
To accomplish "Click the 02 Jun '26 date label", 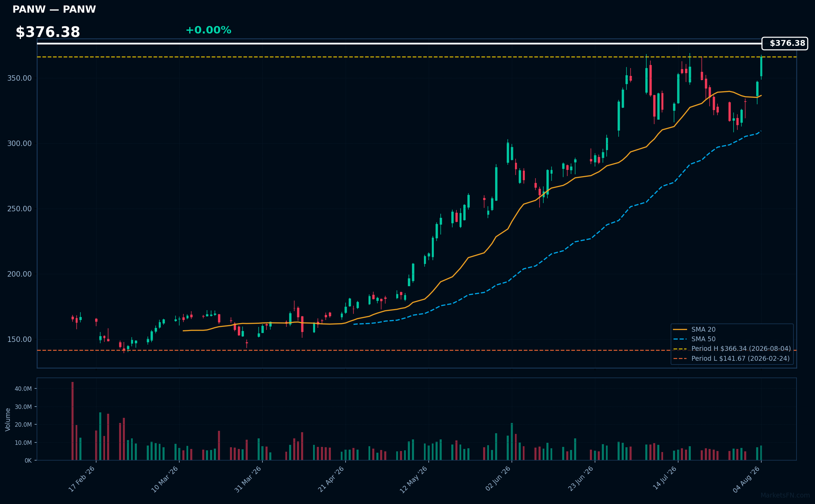I will (x=498, y=479).
